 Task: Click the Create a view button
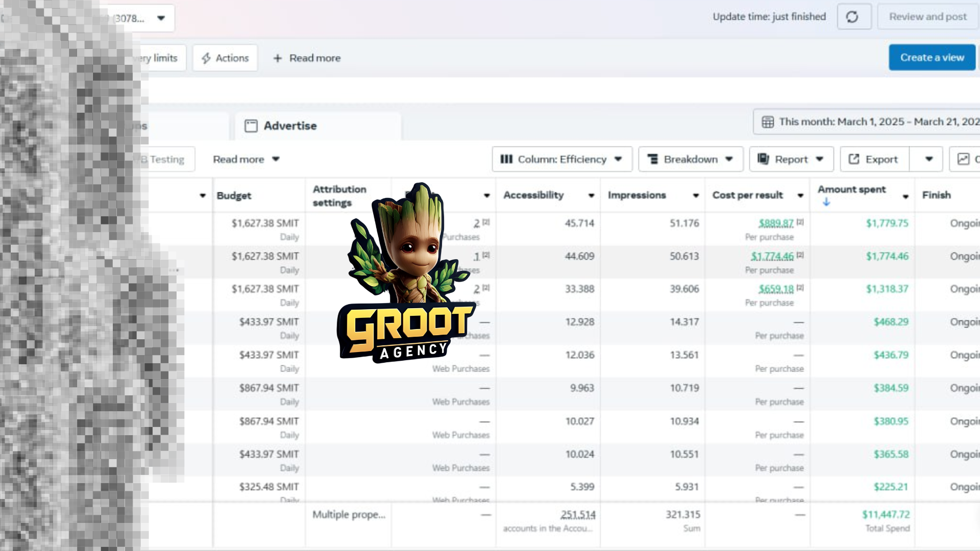[x=932, y=58]
